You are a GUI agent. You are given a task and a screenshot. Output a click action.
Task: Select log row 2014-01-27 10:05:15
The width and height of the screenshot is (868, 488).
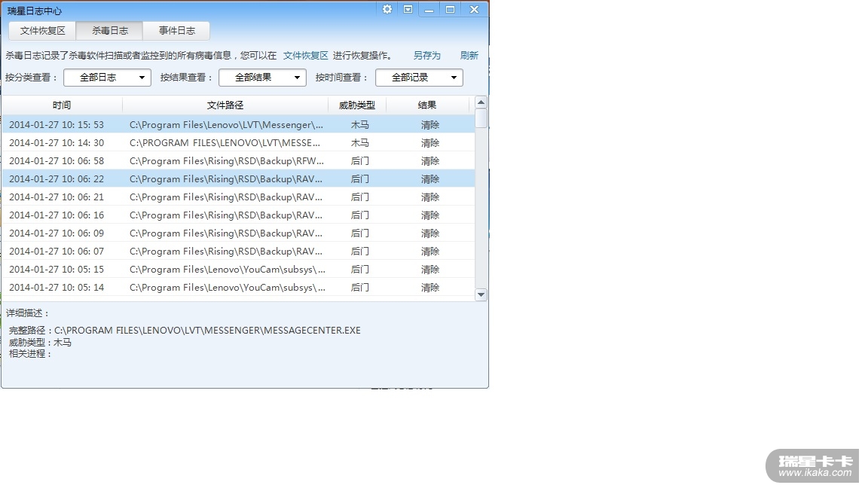pyautogui.click(x=238, y=270)
